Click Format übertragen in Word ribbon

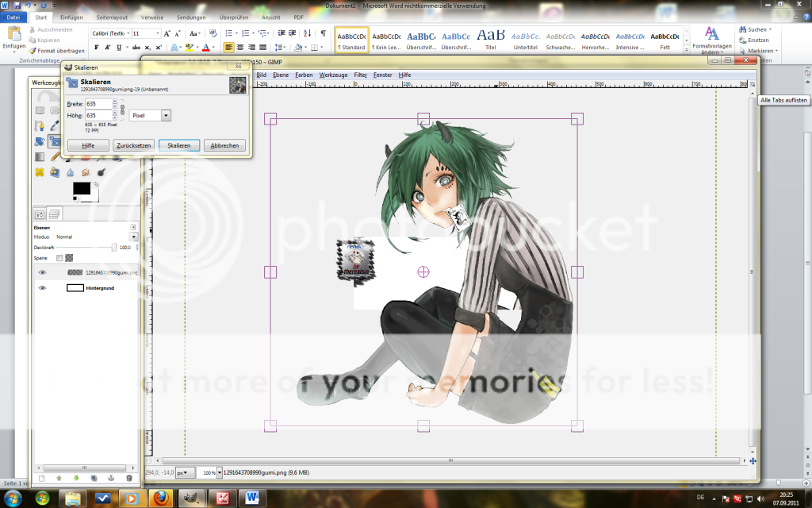point(57,51)
